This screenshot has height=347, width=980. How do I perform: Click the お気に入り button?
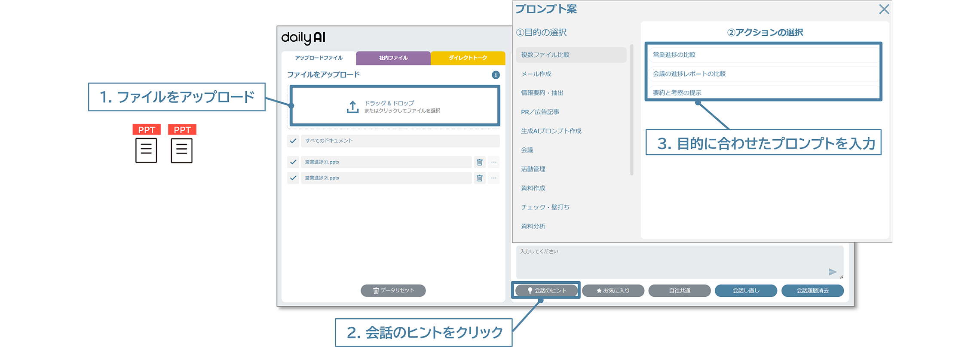(x=613, y=291)
